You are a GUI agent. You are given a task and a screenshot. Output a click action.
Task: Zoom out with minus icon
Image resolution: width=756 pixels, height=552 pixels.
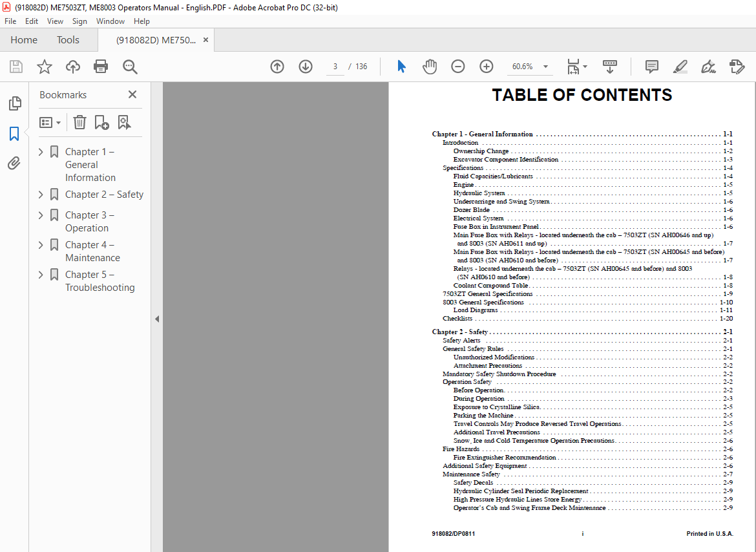pyautogui.click(x=458, y=67)
